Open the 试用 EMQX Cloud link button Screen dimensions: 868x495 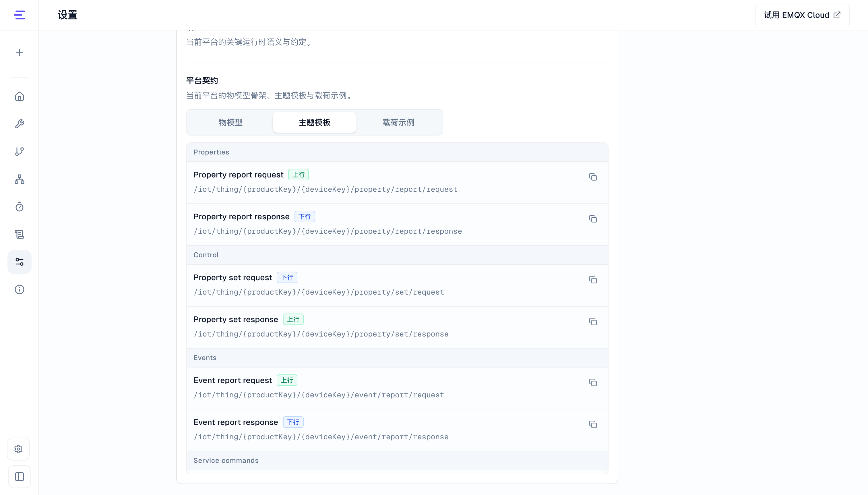[802, 15]
